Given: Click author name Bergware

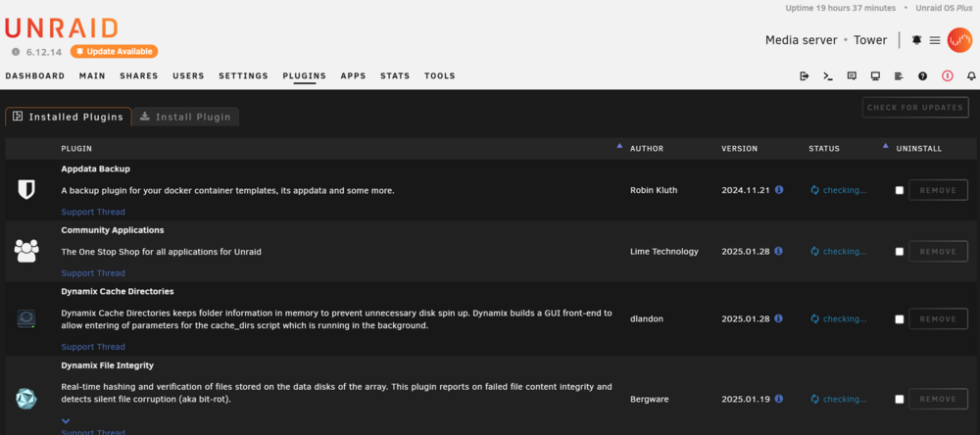Looking at the screenshot, I should point(650,400).
